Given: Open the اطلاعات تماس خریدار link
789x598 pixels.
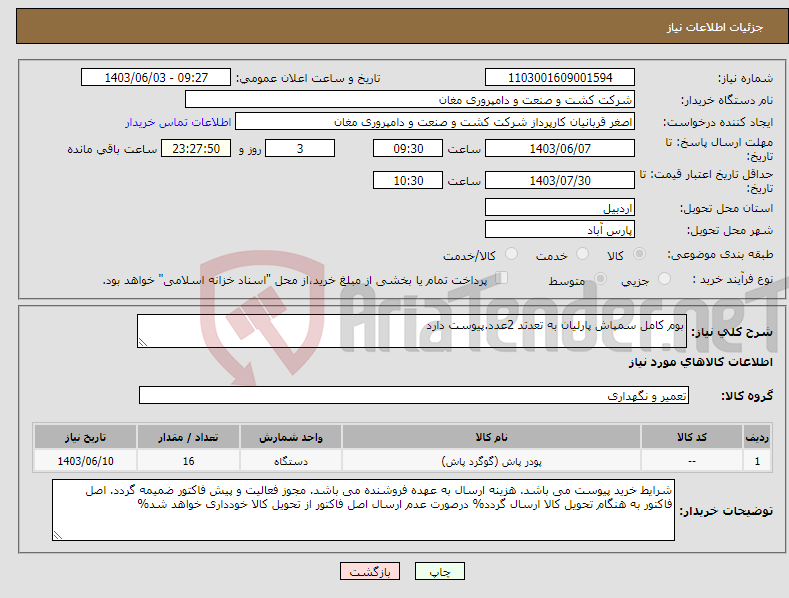Looking at the screenshot, I should [178, 122].
